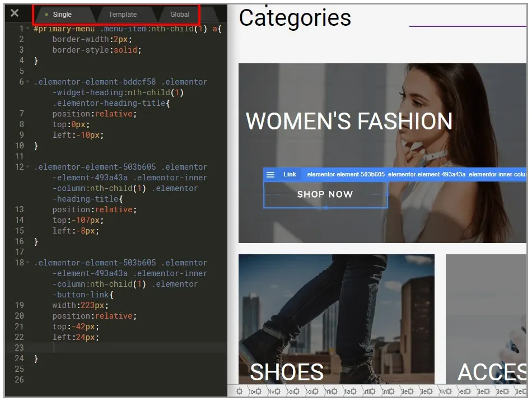Screen dimensions: 532x401
Task: Click the SHOES category heading
Action: point(287,372)
